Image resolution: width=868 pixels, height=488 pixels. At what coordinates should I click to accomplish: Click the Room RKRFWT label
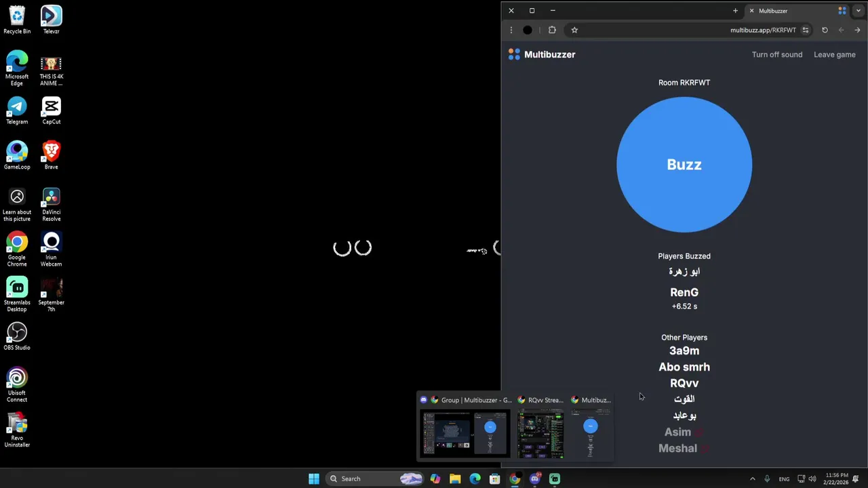click(x=684, y=83)
